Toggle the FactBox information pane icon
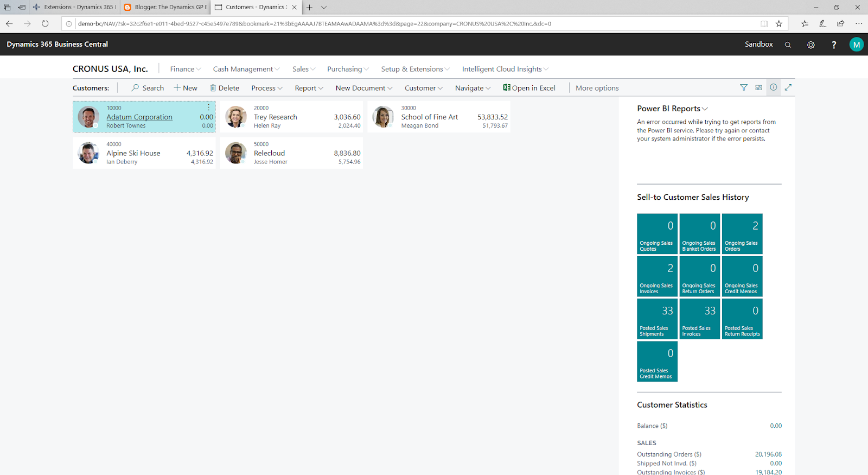This screenshot has height=475, width=868. coord(773,87)
